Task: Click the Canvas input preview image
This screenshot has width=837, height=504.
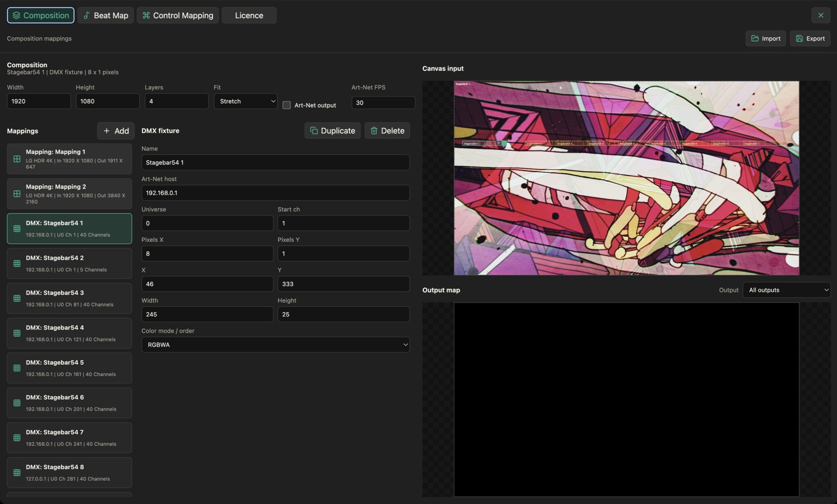Action: click(x=626, y=178)
